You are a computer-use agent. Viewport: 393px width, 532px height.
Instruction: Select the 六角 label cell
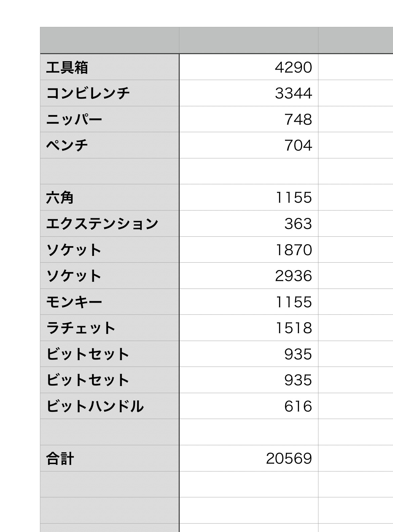[110, 197]
